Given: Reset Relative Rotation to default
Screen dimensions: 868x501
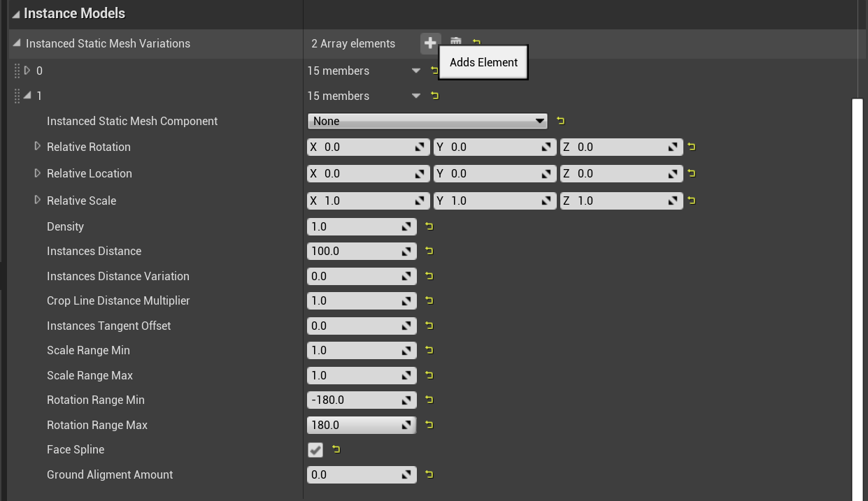Looking at the screenshot, I should coord(692,147).
